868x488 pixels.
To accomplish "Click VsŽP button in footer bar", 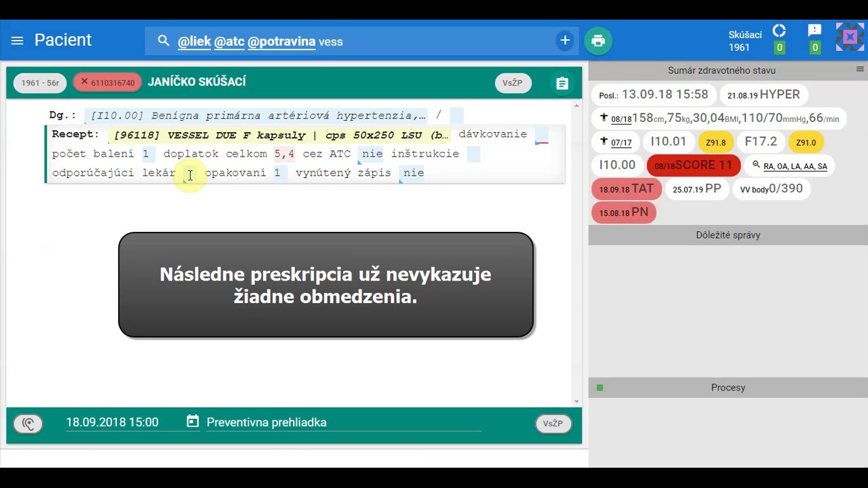I will pyautogui.click(x=553, y=424).
